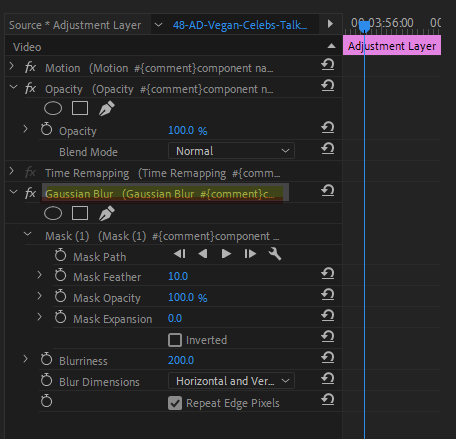The image size is (456, 439).
Task: Reset the Mask Opacity parameter
Action: point(328,294)
